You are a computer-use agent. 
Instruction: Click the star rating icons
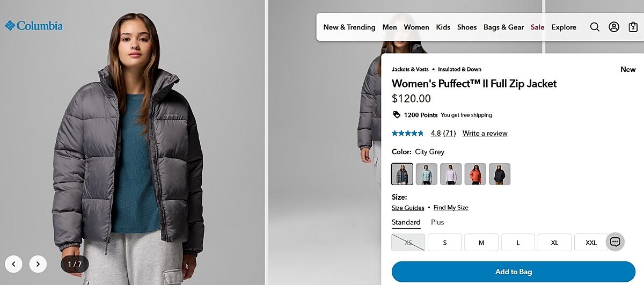(407, 133)
